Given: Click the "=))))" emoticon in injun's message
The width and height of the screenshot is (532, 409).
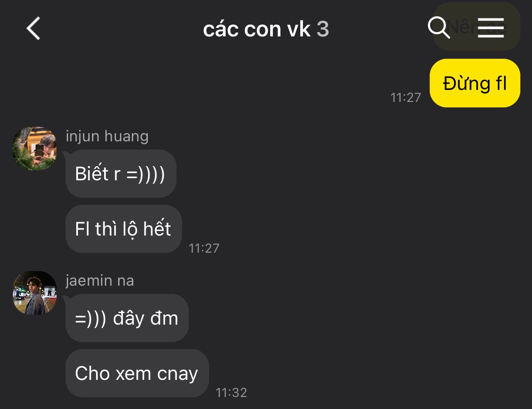Looking at the screenshot, I should click(146, 174).
